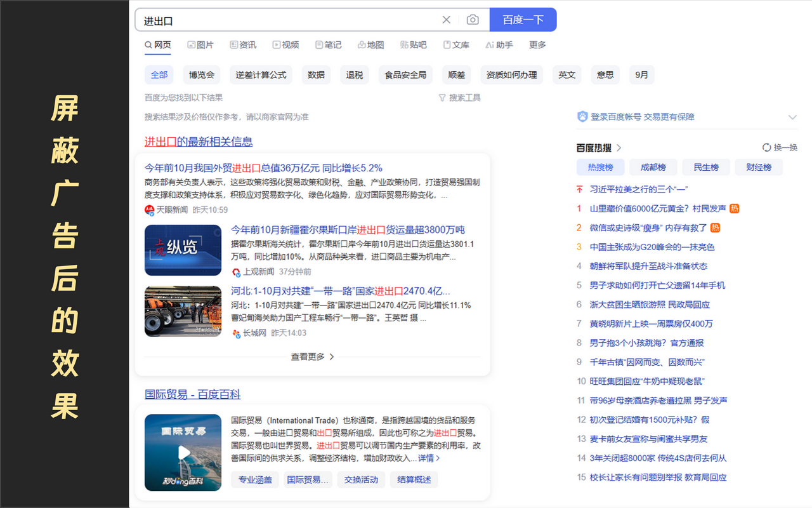Open 搜索工具 via the funnel icon

click(459, 97)
